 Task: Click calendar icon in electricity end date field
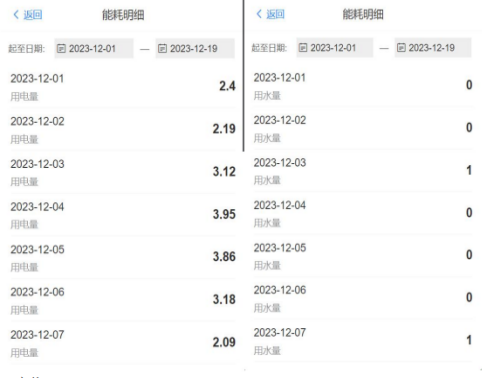tap(162, 49)
